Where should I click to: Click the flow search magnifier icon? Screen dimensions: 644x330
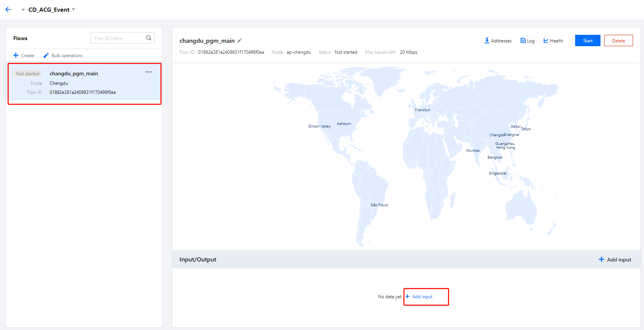pyautogui.click(x=149, y=38)
